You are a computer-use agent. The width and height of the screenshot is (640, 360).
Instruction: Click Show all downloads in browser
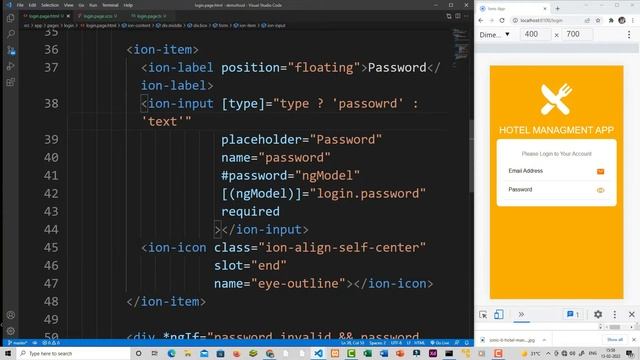click(x=615, y=340)
